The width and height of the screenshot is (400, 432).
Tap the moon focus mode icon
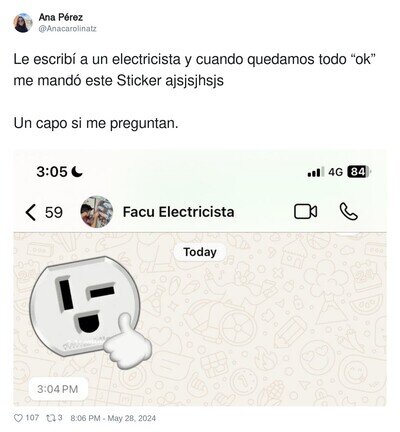pyautogui.click(x=78, y=172)
